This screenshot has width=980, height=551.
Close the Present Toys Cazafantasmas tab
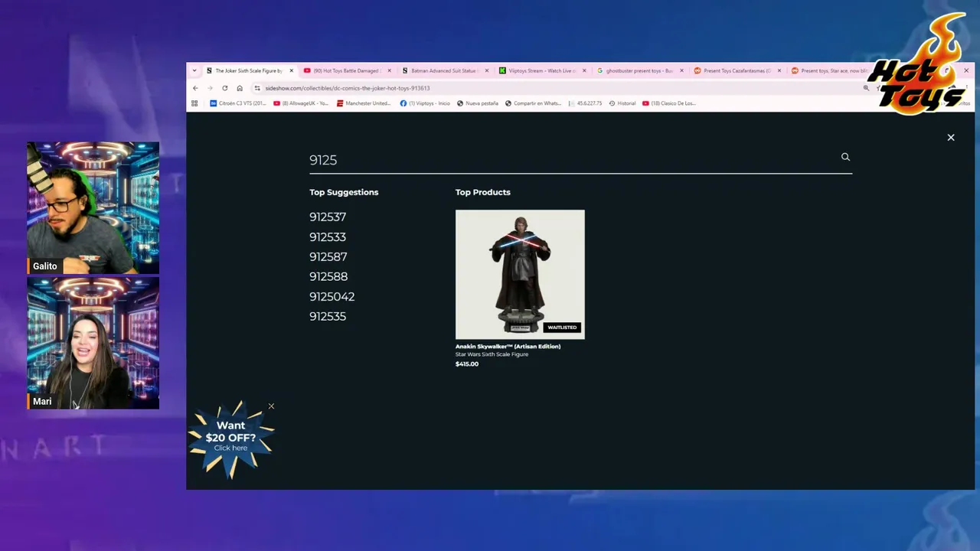pyautogui.click(x=779, y=70)
